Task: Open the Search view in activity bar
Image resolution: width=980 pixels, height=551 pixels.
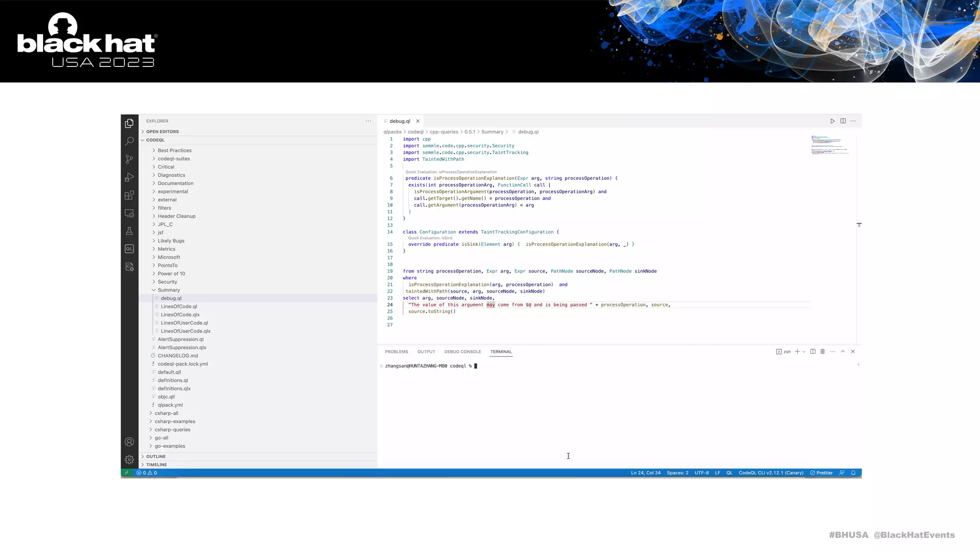Action: (x=129, y=141)
